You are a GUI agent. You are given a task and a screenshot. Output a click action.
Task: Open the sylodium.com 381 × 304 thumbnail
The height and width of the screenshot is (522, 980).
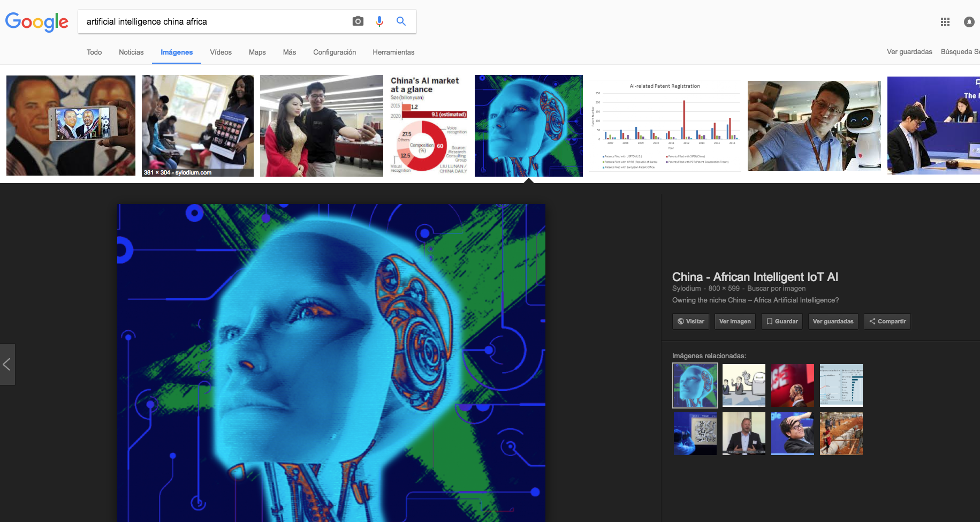click(197, 126)
